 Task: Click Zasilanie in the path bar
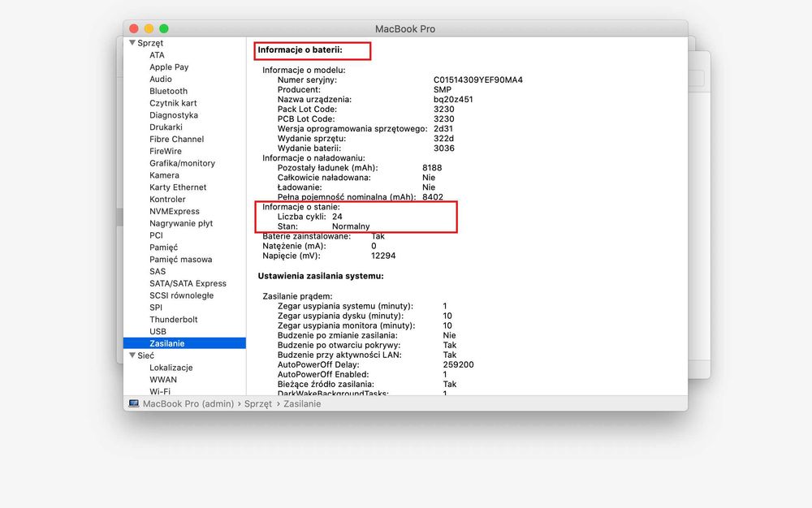(302, 403)
